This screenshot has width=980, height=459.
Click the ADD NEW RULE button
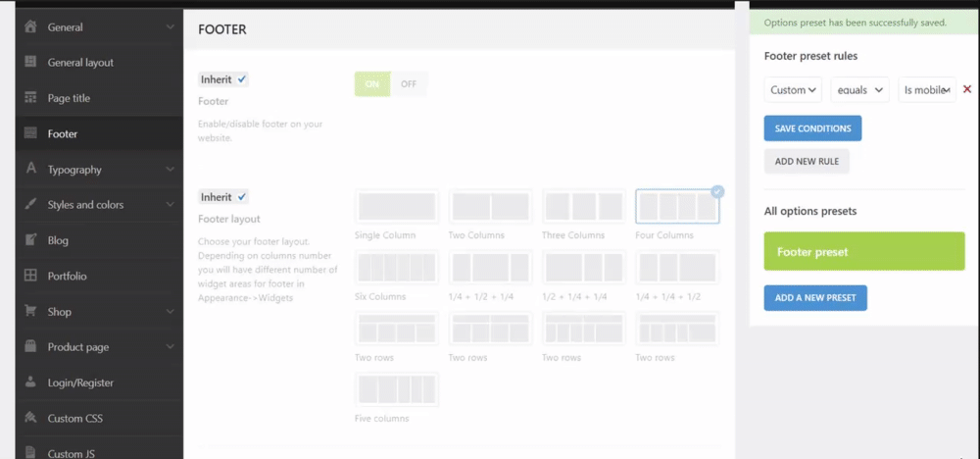click(x=807, y=162)
